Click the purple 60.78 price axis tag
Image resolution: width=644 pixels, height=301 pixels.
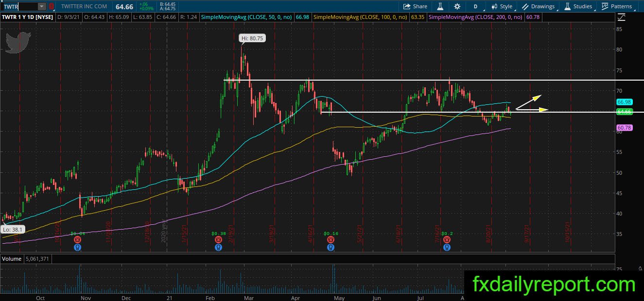click(624, 128)
